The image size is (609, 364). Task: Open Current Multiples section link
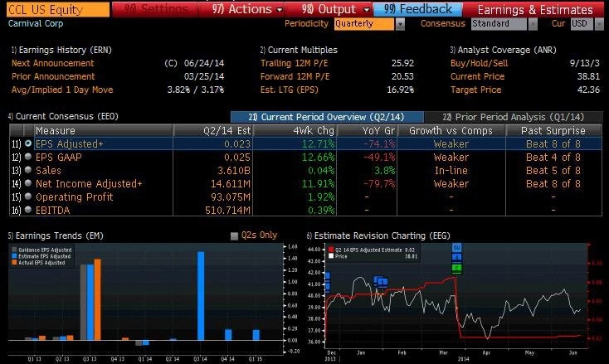click(x=299, y=50)
